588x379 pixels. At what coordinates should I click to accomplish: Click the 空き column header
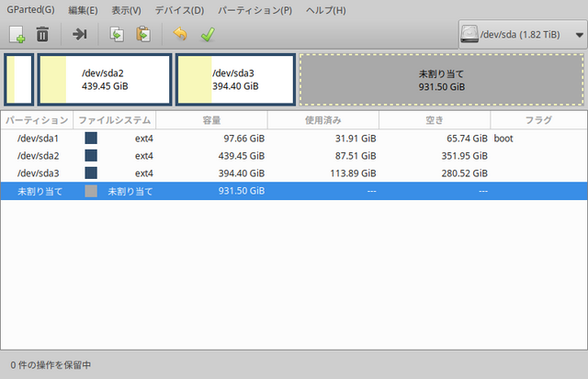click(435, 120)
